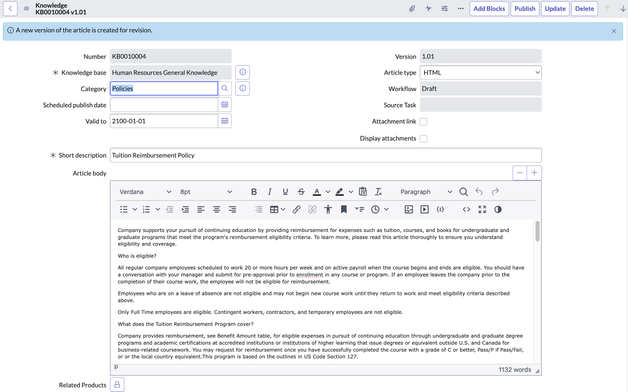Enable the Display attachments checkbox
Screen dimensions: 628x392
coord(423,139)
